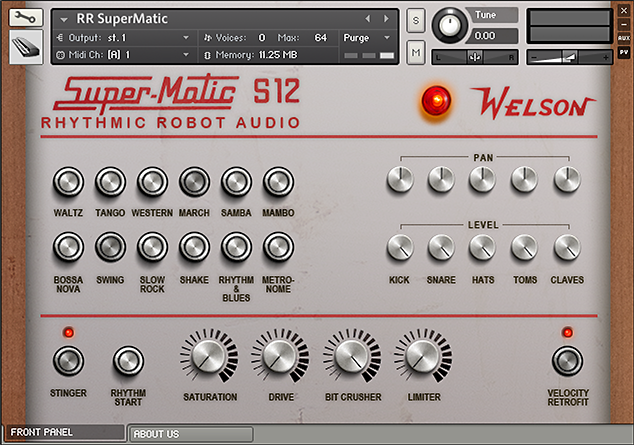Image resolution: width=634 pixels, height=445 pixels.
Task: Select the Slow Rock rhythm button
Action: [152, 247]
